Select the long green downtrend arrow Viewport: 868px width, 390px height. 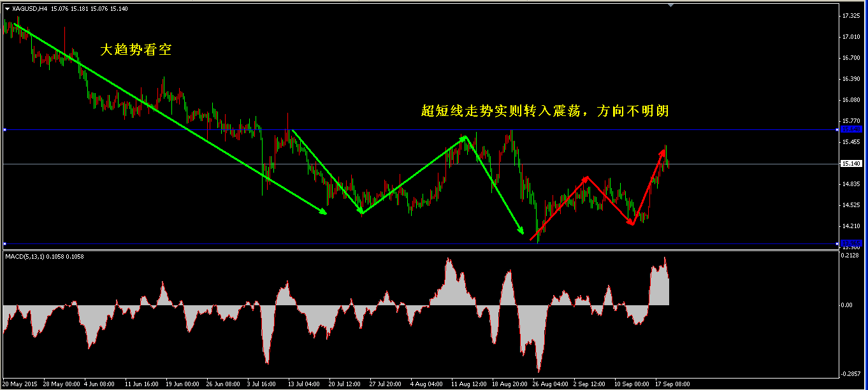click(x=166, y=117)
